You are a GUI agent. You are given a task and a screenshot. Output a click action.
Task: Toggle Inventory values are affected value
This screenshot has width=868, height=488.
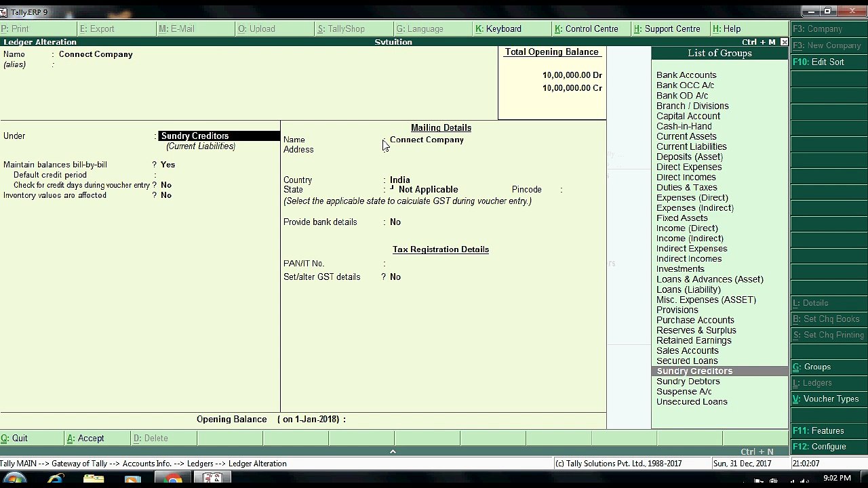[166, 195]
